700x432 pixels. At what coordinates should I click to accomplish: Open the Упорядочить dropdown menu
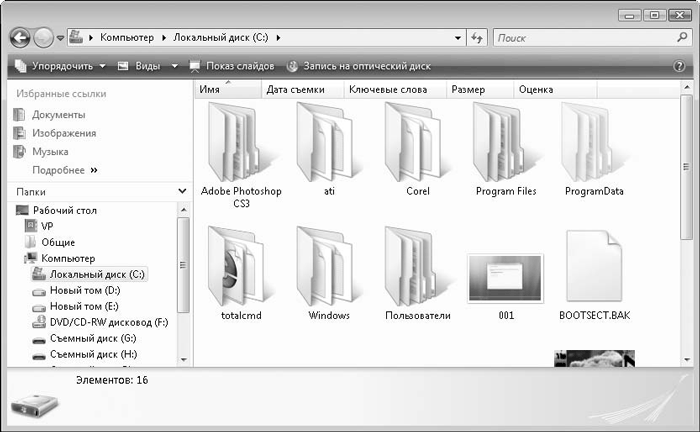(x=60, y=66)
